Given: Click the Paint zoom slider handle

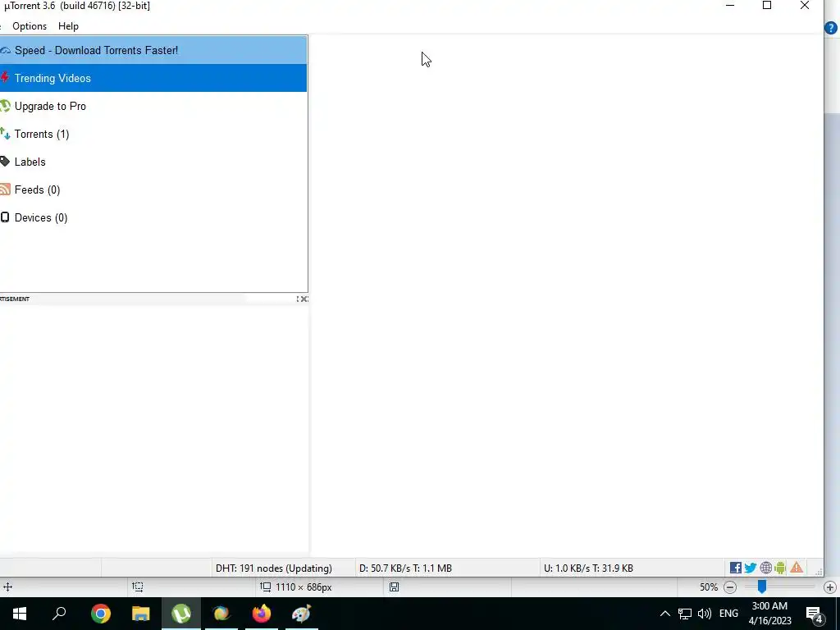Looking at the screenshot, I should point(762,587).
